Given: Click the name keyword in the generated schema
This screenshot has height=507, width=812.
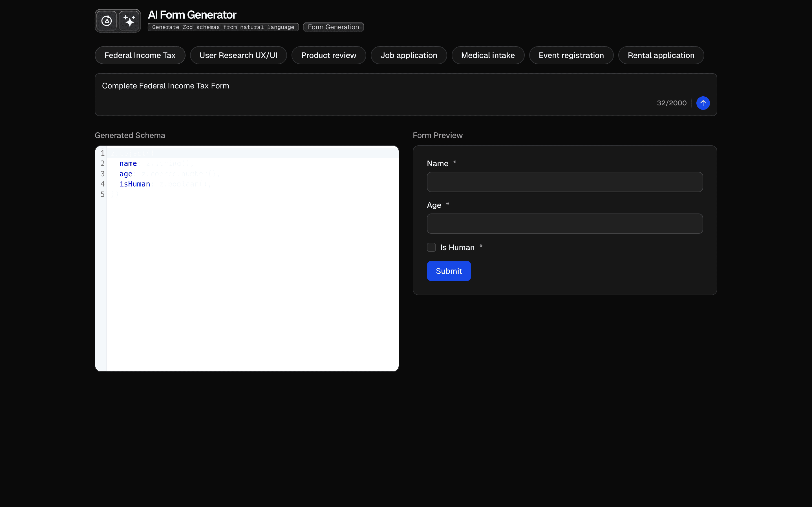Looking at the screenshot, I should click(x=128, y=163).
